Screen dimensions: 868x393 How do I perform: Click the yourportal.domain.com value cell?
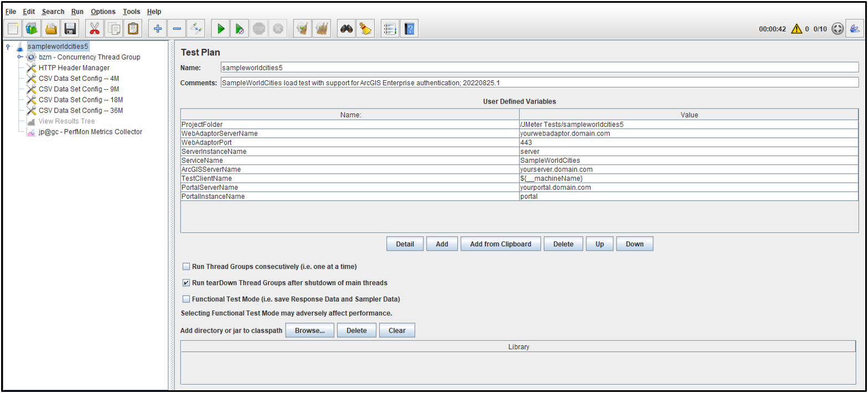pyautogui.click(x=689, y=187)
